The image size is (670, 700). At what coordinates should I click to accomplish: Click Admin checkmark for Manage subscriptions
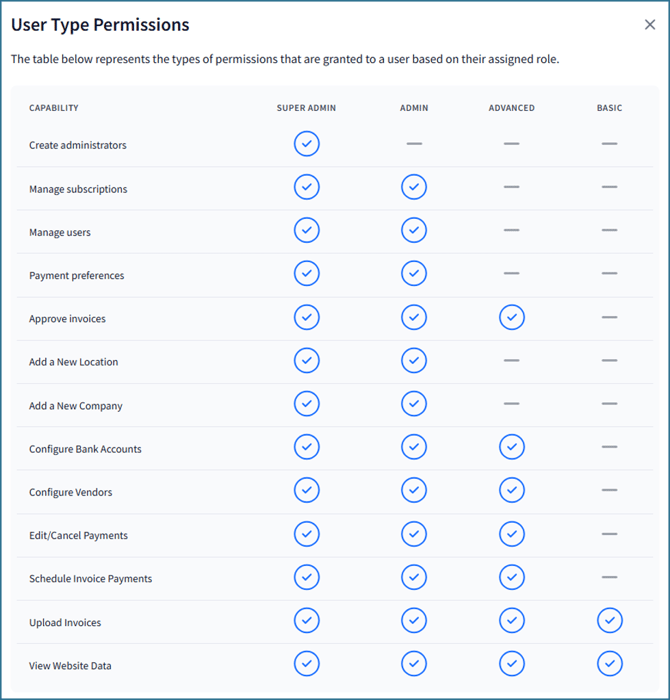414,187
